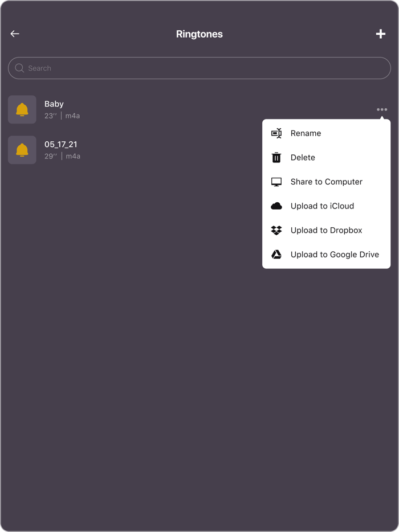Click the magnifying glass in the search bar
The height and width of the screenshot is (532, 399).
(x=19, y=68)
